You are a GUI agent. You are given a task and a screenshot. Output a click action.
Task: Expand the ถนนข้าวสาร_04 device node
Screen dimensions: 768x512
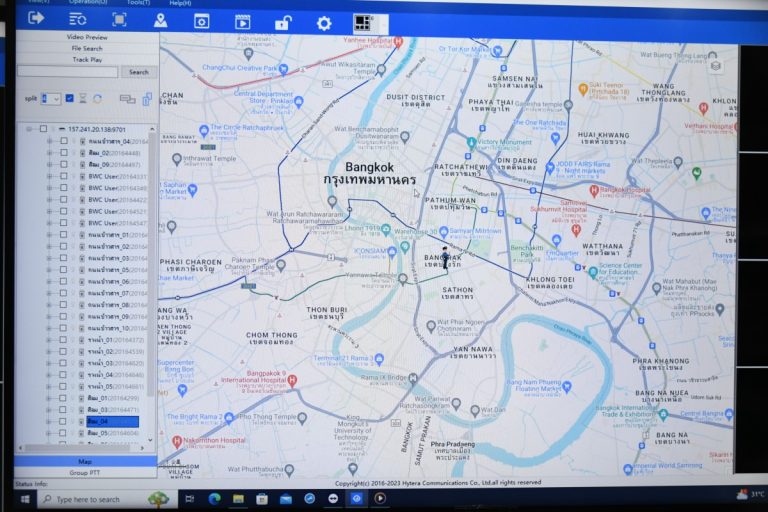pyautogui.click(x=49, y=141)
